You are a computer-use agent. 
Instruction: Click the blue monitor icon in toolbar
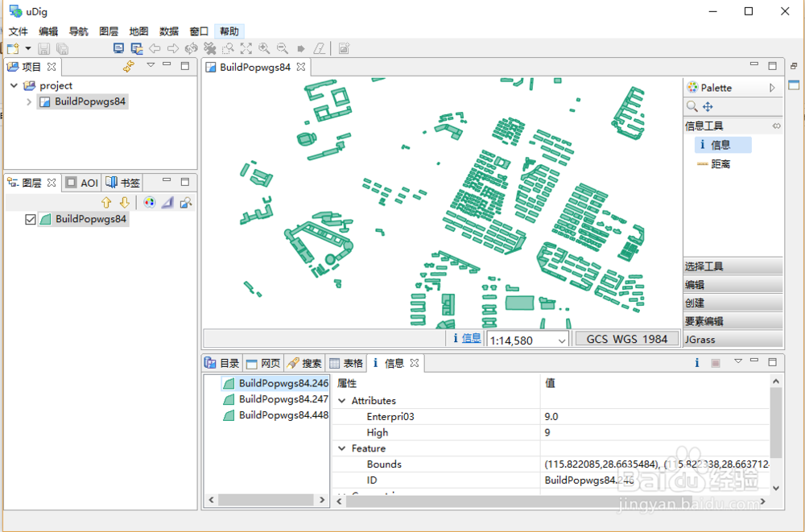[x=118, y=48]
